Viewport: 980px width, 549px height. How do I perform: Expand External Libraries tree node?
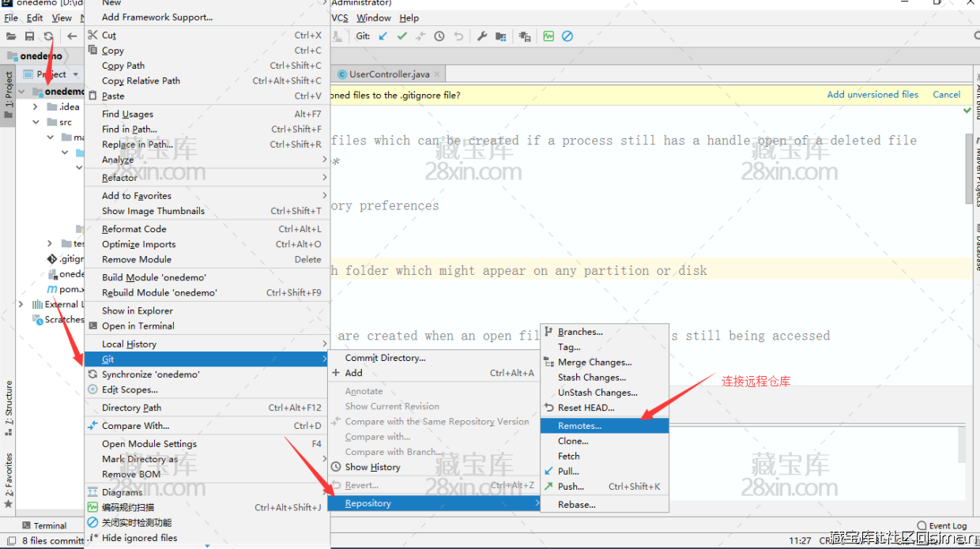[21, 304]
